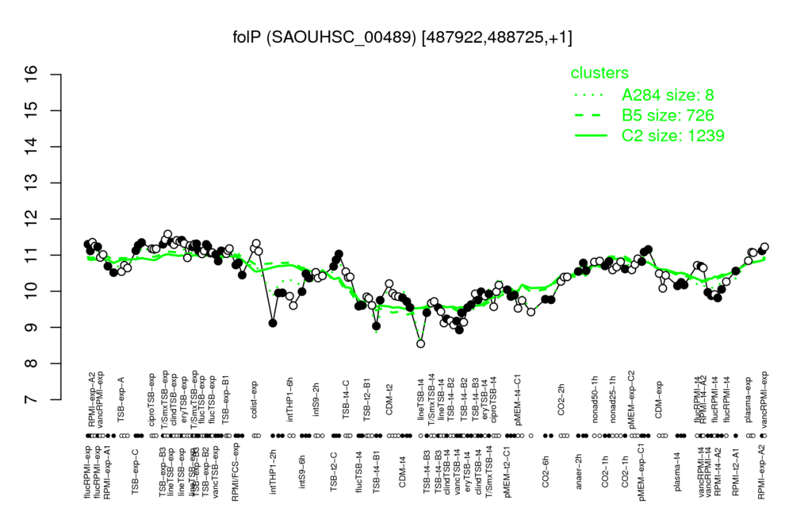Click the y-axis tick label 7
The height and width of the screenshot is (508, 812).
(31, 400)
